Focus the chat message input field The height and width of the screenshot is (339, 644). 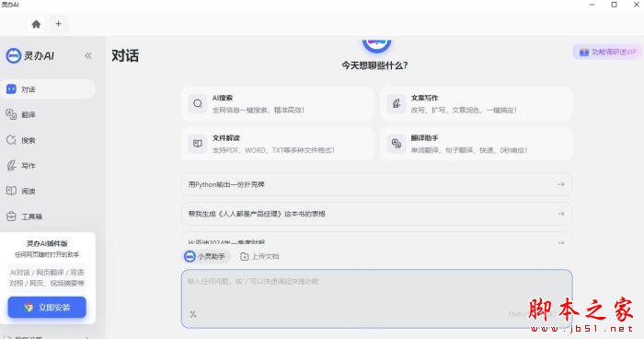pos(376,298)
